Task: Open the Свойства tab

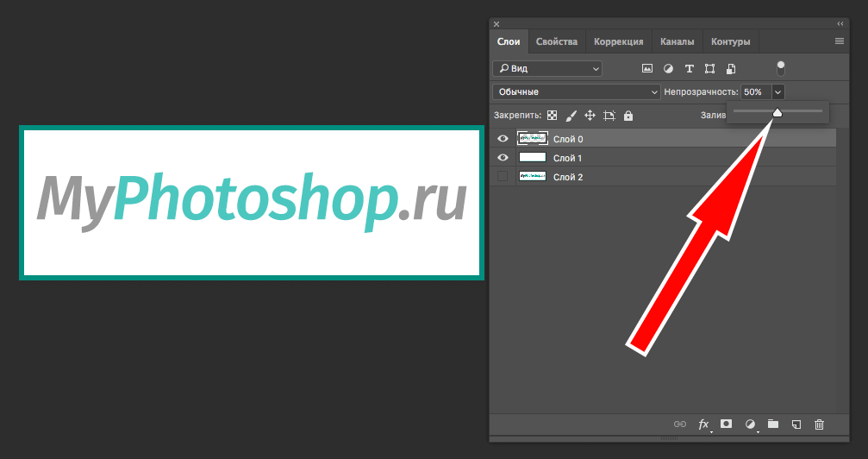Action: (x=556, y=41)
